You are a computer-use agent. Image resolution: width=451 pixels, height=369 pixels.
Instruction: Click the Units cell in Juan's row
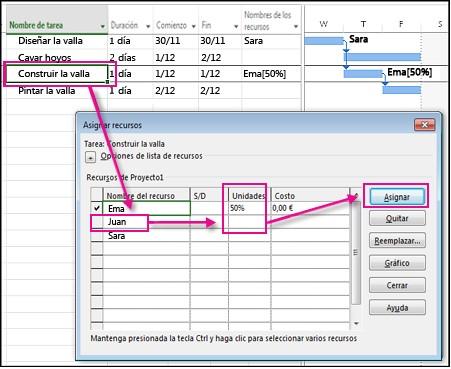coord(249,222)
